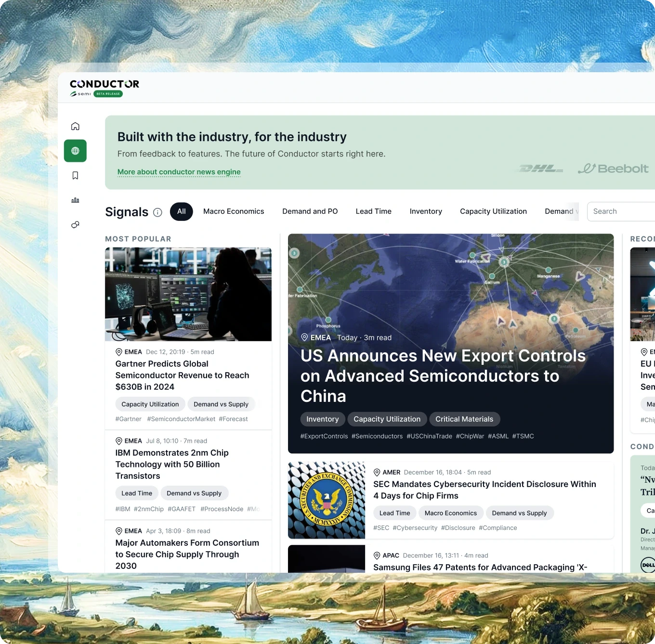Click the #Forecast hashtag
This screenshot has height=644, width=655.
coord(233,419)
